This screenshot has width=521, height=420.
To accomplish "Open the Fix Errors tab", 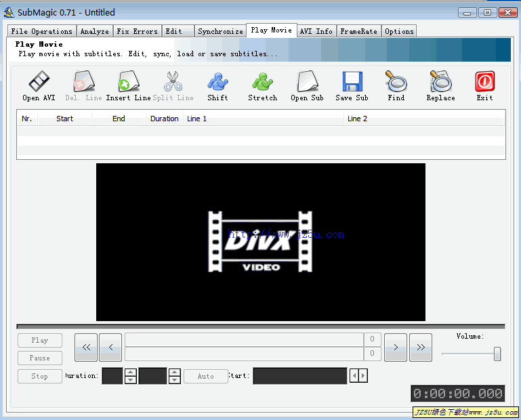I will (x=138, y=31).
